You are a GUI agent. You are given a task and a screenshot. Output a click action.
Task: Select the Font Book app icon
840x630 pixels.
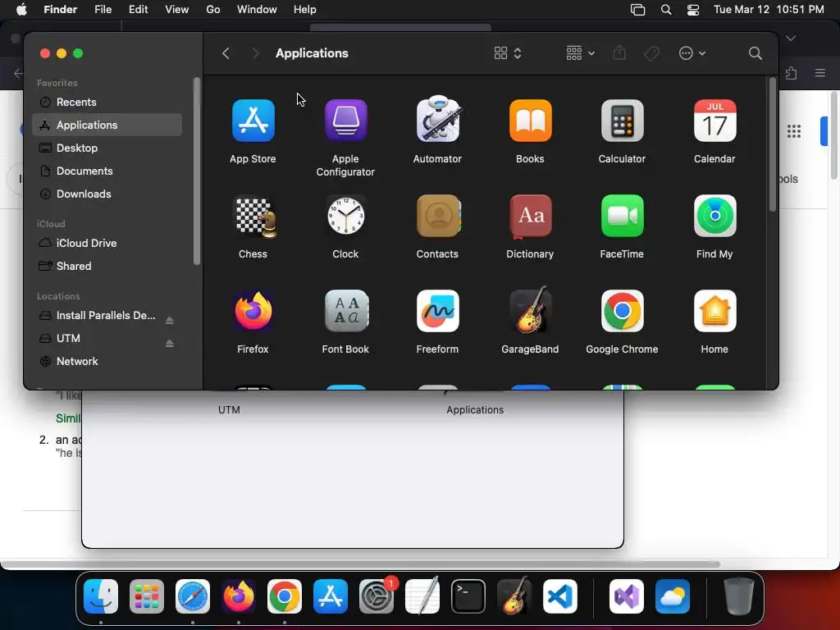(346, 311)
